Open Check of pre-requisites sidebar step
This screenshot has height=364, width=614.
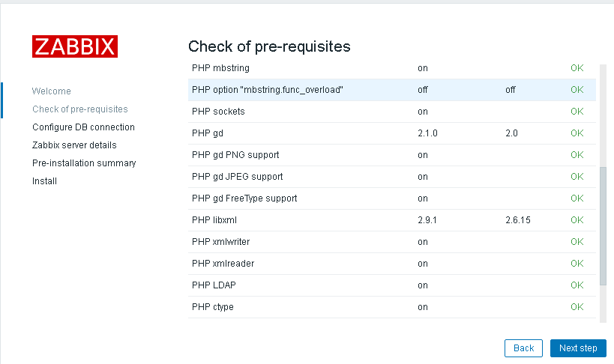(x=80, y=109)
